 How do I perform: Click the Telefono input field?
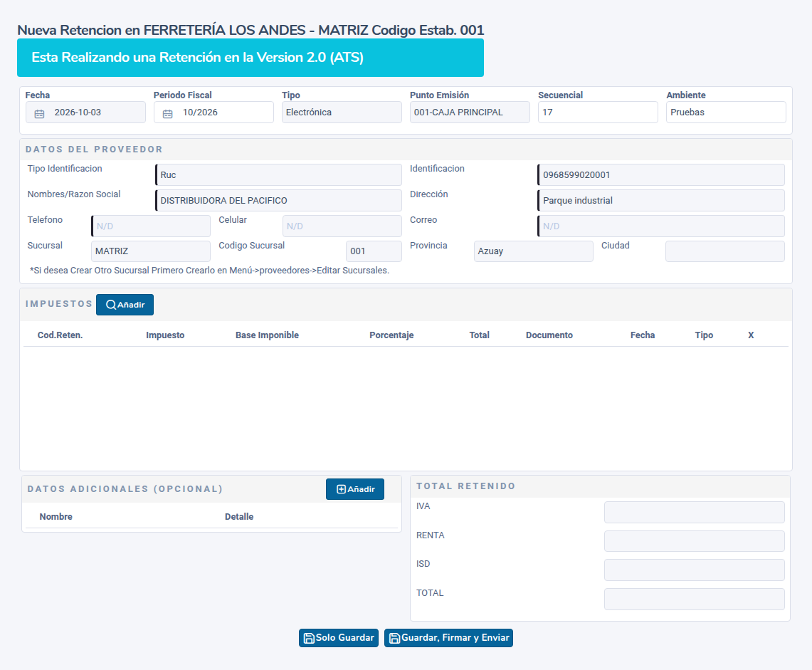click(x=151, y=226)
